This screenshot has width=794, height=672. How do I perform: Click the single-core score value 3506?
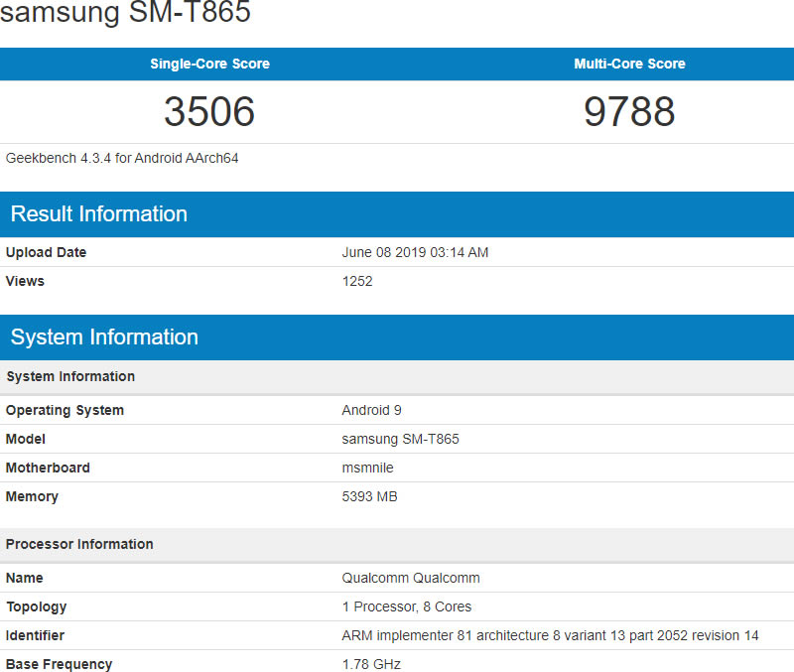click(209, 111)
